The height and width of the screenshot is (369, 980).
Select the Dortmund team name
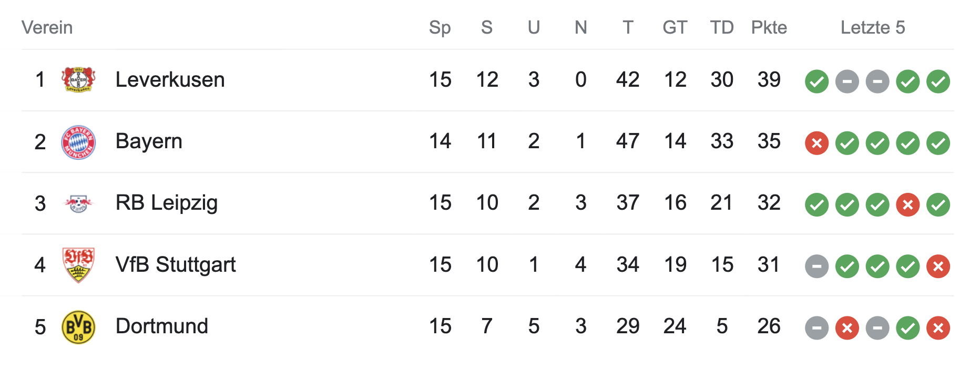pyautogui.click(x=161, y=326)
